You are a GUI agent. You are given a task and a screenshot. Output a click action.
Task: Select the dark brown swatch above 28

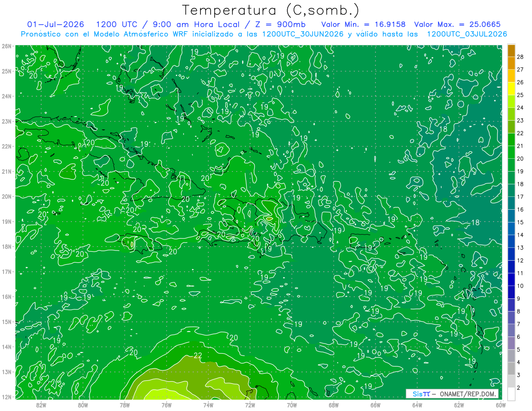pos(511,51)
